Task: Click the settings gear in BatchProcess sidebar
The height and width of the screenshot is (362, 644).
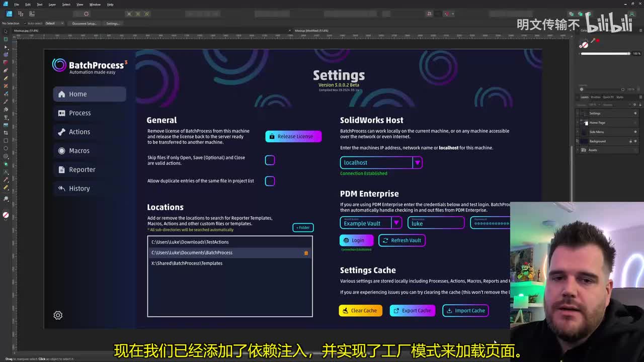Action: tap(58, 315)
